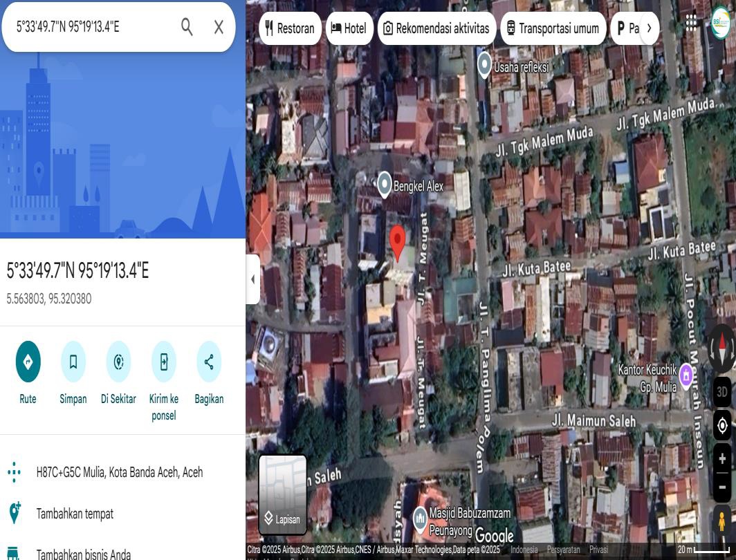Image resolution: width=736 pixels, height=560 pixels.
Task: Click the coordinates search input field
Action: pyautogui.click(x=90, y=27)
